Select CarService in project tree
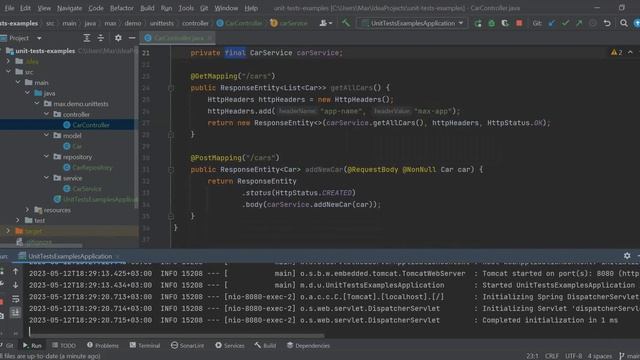 tap(87, 189)
